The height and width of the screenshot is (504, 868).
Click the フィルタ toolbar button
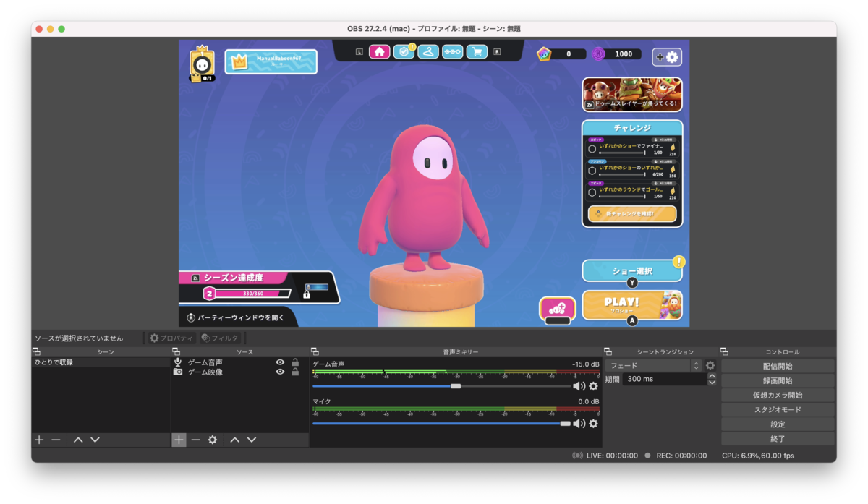coord(220,338)
